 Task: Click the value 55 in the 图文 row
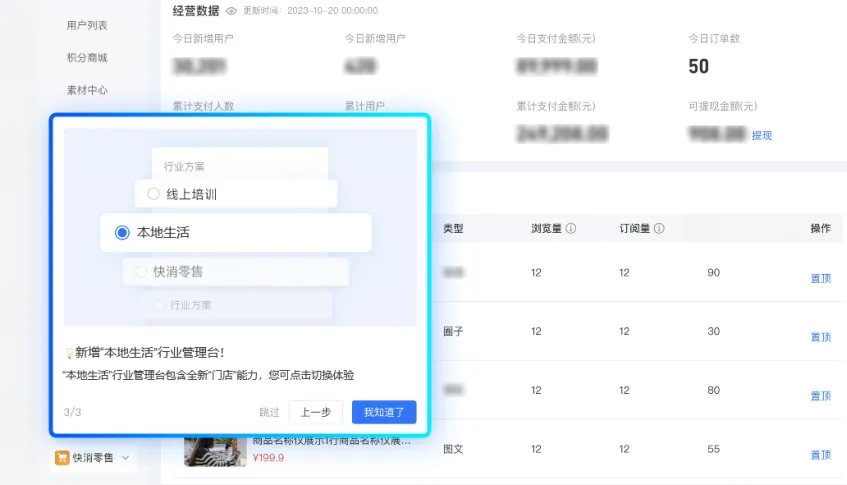click(714, 449)
